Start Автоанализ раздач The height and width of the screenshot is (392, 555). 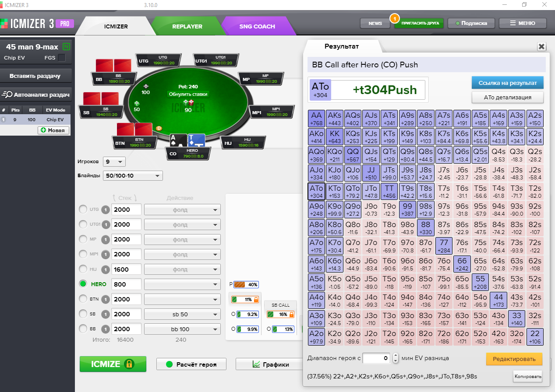point(35,94)
